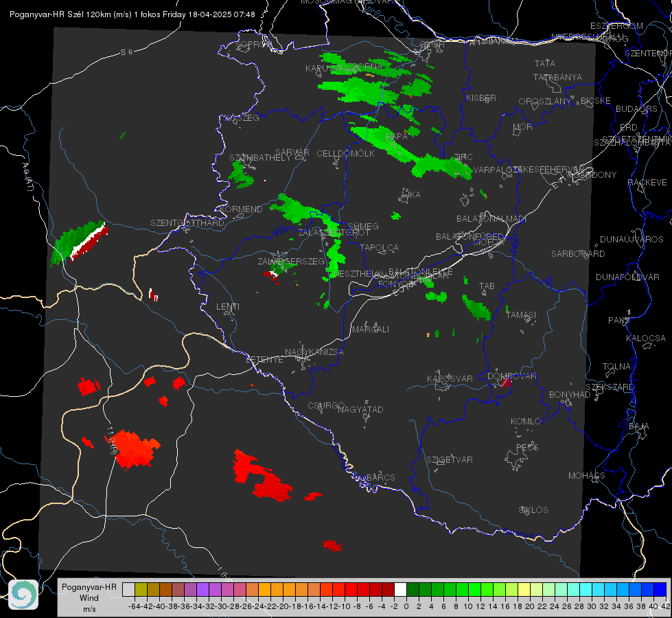Select the DUNAUJVAROS city label

[x=632, y=240]
